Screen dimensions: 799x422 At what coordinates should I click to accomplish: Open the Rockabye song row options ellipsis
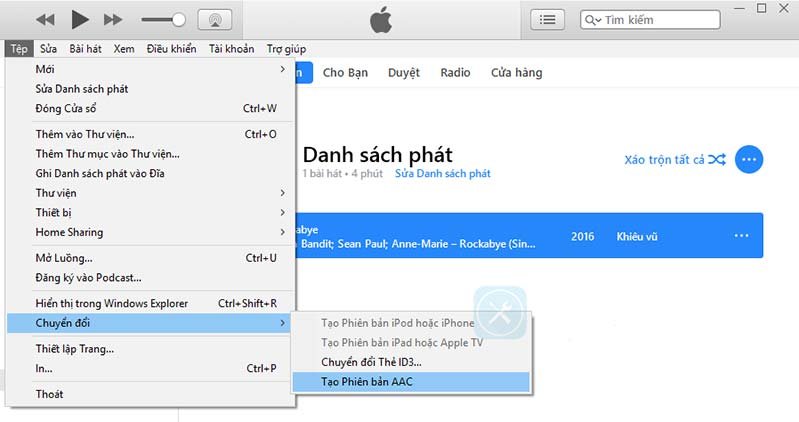(x=741, y=235)
